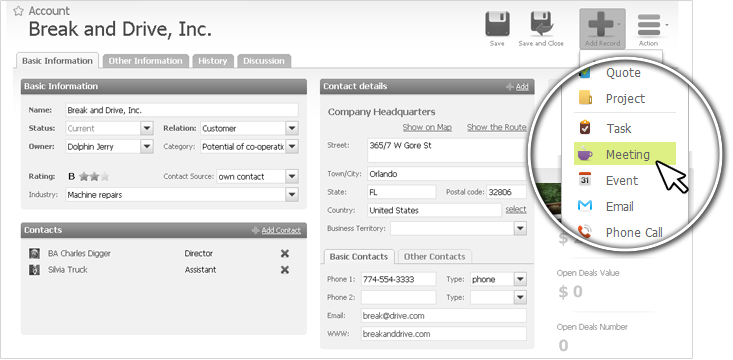This screenshot has width=733, height=360.
Task: Open the Relation dropdown showing Customer
Action: pos(292,128)
